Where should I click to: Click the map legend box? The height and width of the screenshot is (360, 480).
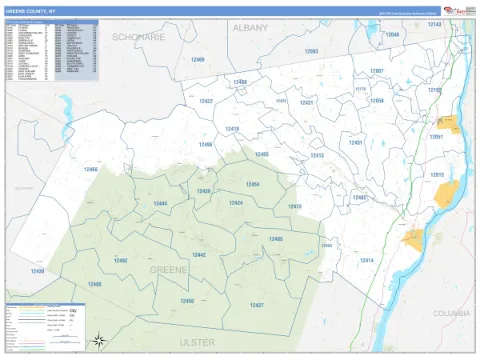coord(45,327)
